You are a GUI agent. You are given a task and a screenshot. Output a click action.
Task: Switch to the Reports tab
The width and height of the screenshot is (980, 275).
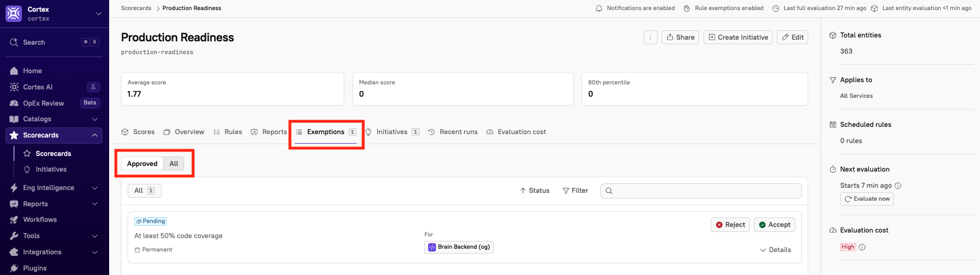tap(269, 132)
